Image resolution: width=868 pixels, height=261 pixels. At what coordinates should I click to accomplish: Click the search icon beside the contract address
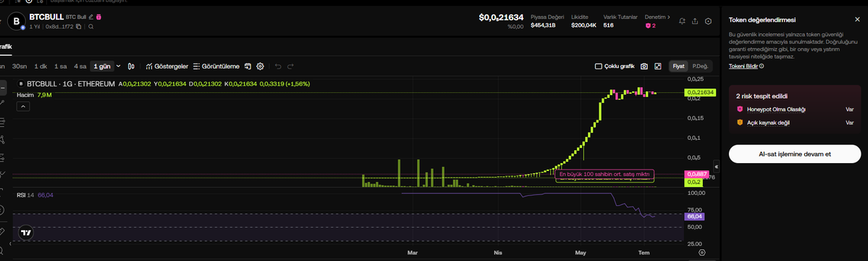pos(90,26)
